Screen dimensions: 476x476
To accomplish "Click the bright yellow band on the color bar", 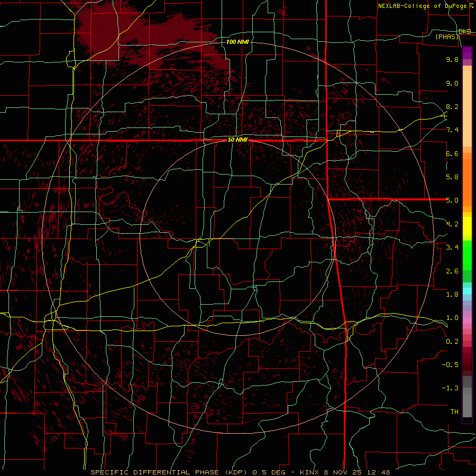I will tap(467, 226).
